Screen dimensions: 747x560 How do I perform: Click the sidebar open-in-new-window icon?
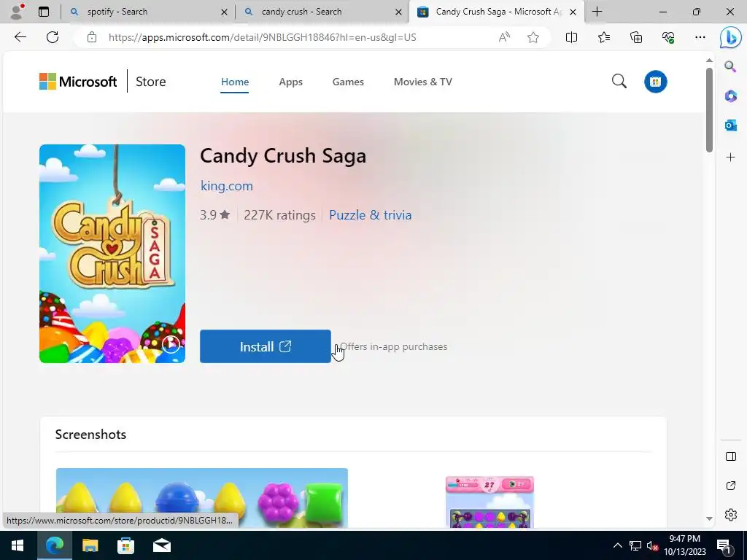(730, 486)
